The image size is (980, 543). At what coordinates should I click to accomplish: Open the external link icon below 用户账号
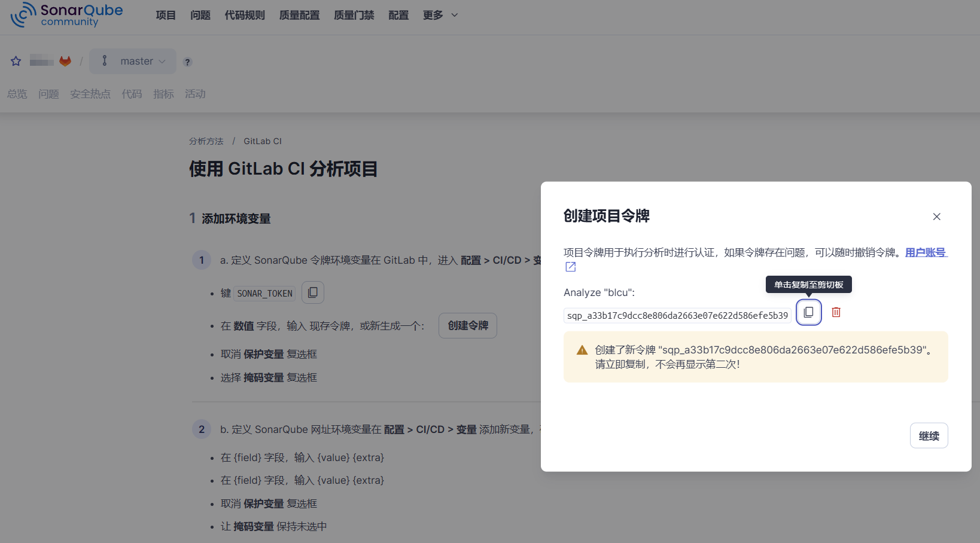tap(571, 267)
